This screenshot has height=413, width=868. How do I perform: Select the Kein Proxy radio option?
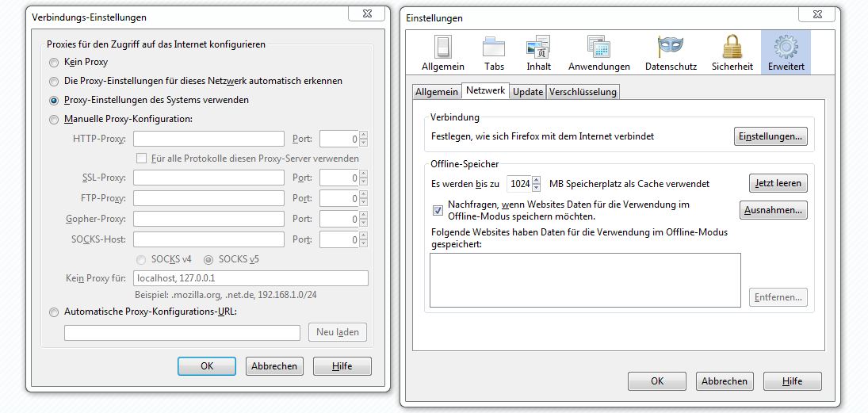[54, 63]
